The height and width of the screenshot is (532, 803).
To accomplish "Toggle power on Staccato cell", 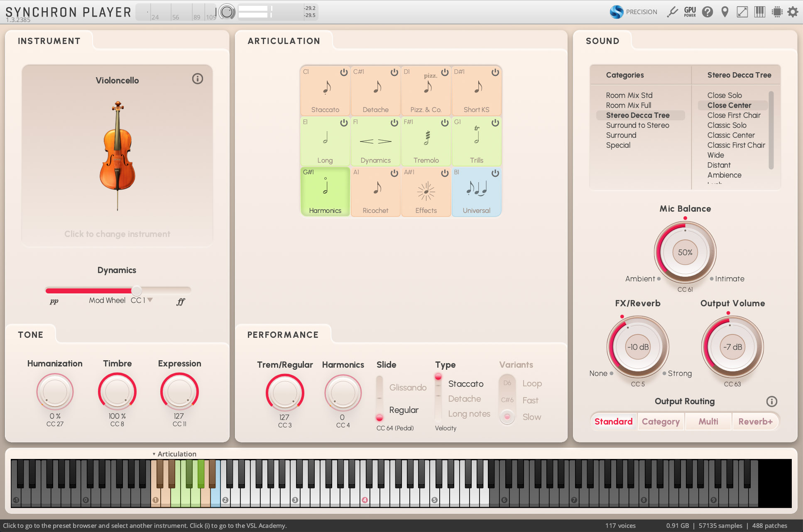I will [344, 72].
